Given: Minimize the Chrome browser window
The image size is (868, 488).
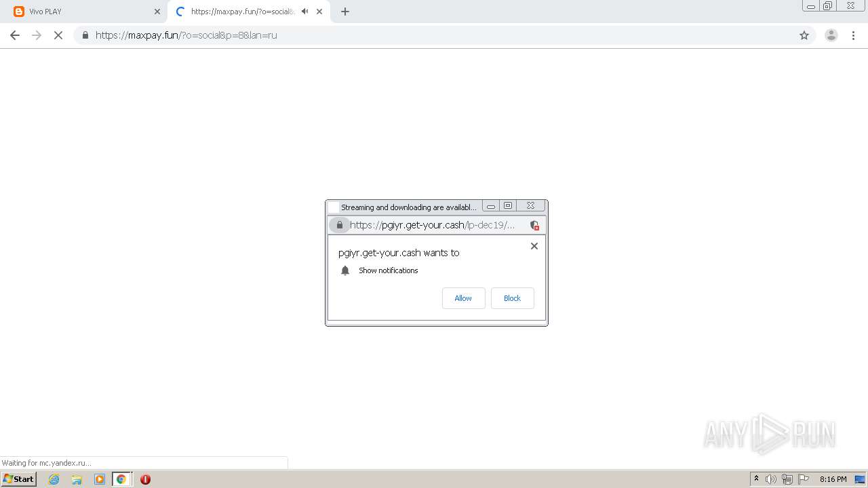Looking at the screenshot, I should (x=811, y=5).
